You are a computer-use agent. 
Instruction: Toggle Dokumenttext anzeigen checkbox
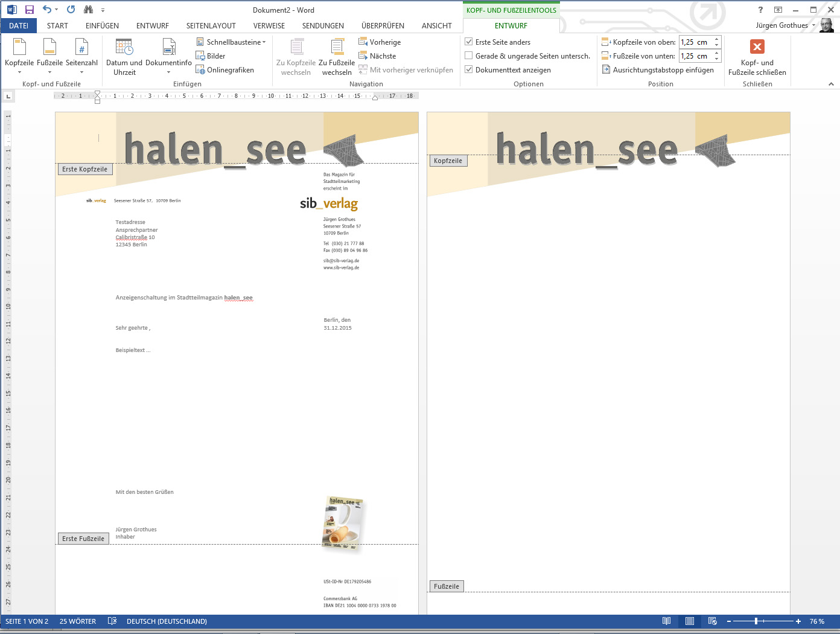[x=469, y=70]
